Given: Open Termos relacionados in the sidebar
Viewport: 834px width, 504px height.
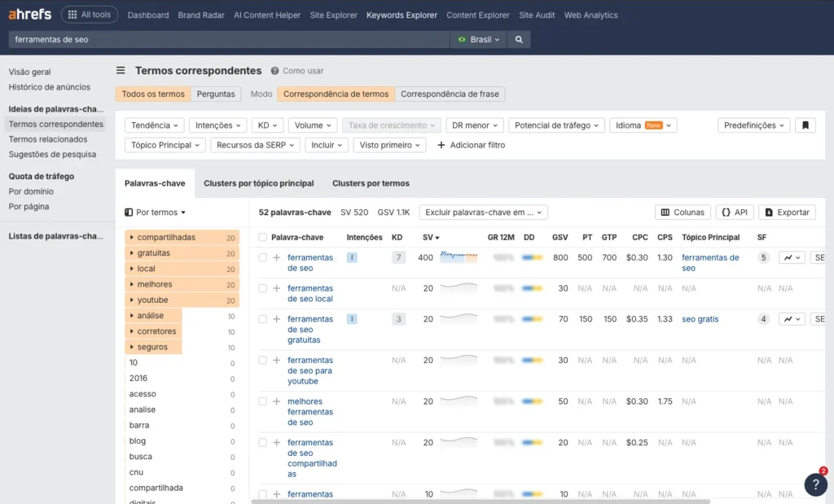Looking at the screenshot, I should pos(48,139).
